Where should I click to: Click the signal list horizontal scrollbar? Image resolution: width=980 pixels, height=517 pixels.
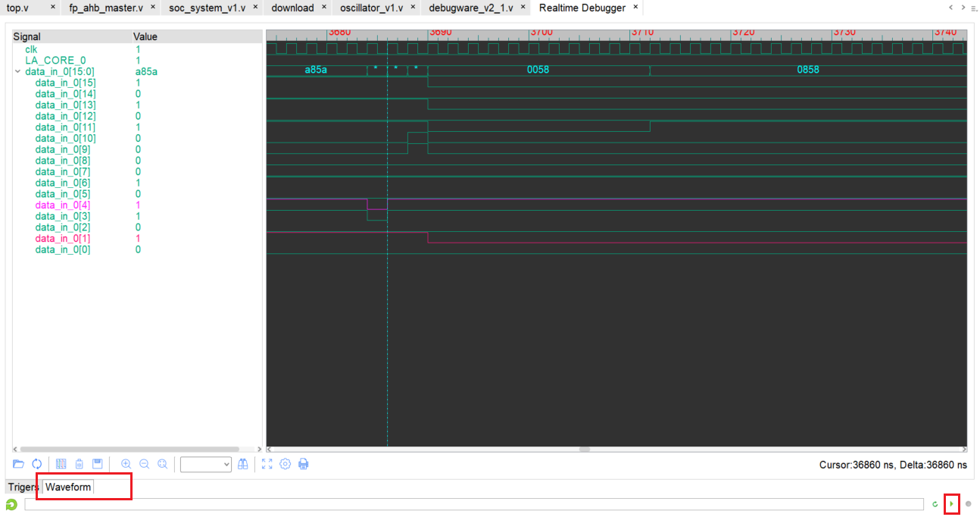pos(130,449)
